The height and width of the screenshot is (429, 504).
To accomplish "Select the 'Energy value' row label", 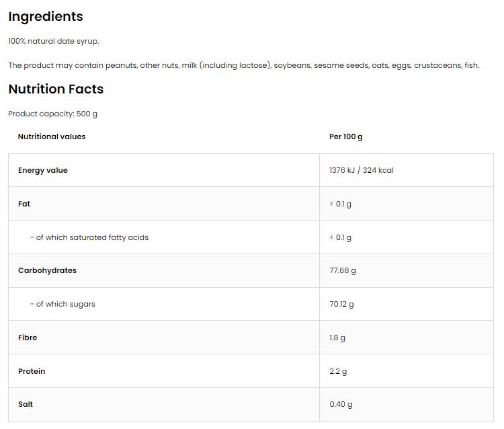I will [43, 170].
